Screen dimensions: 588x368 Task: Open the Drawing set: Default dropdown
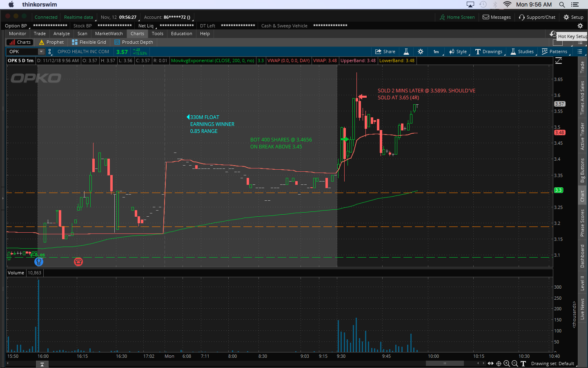(x=554, y=364)
